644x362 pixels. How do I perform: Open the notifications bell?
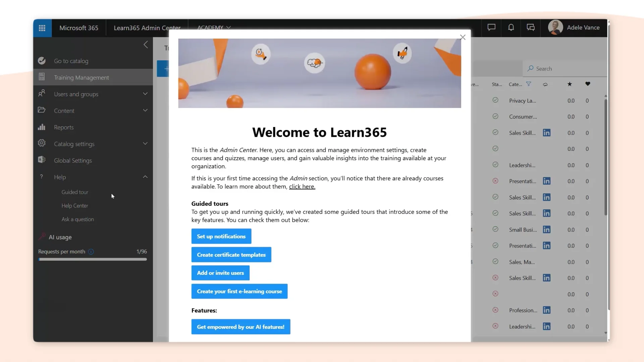coord(511,27)
